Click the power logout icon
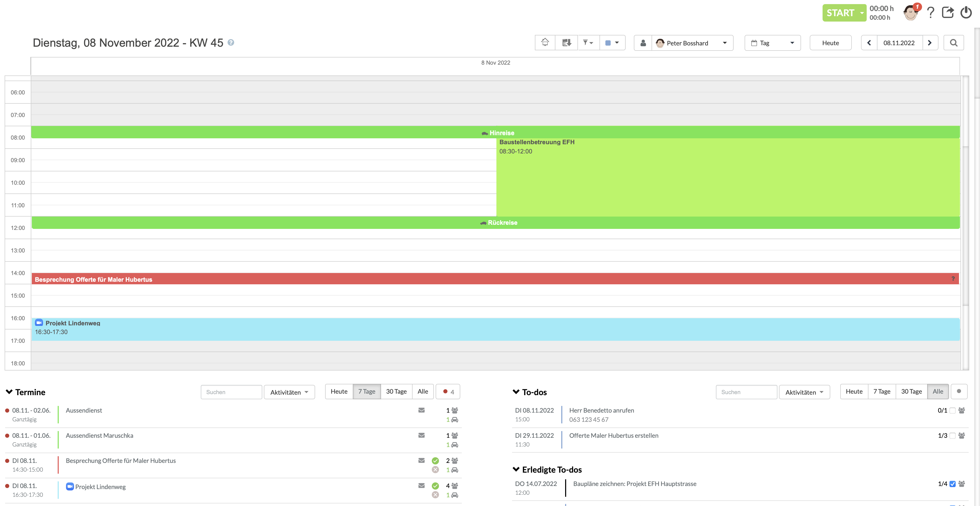980x506 pixels. point(966,13)
